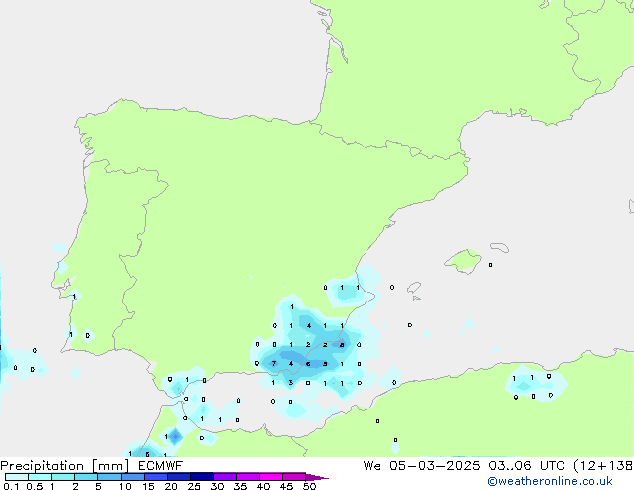Choose the 10–15 mm legend color box

pos(133,477)
